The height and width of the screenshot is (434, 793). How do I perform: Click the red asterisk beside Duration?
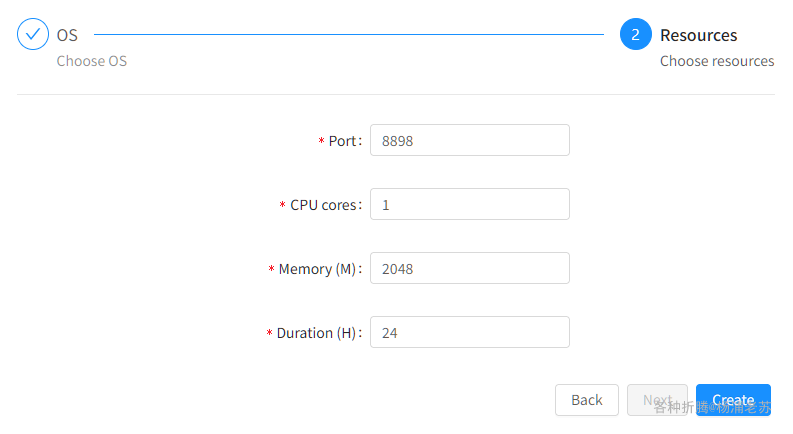(x=269, y=334)
